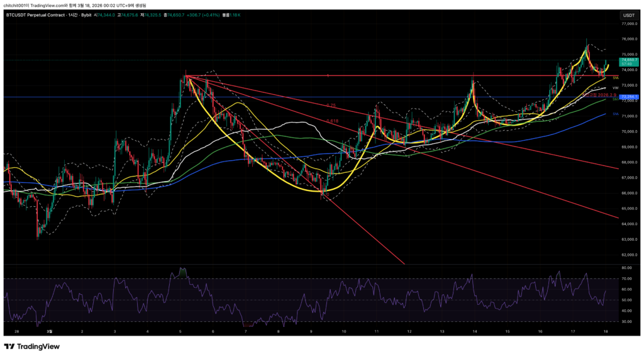Select the 0.618 Fibonacci level label
644x357 pixels.
click(x=333, y=121)
